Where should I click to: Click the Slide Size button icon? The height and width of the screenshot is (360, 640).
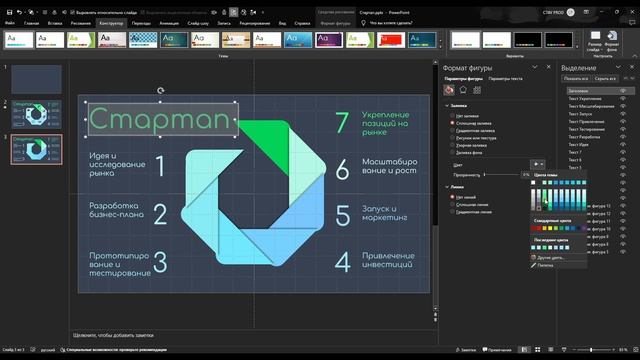(x=596, y=36)
